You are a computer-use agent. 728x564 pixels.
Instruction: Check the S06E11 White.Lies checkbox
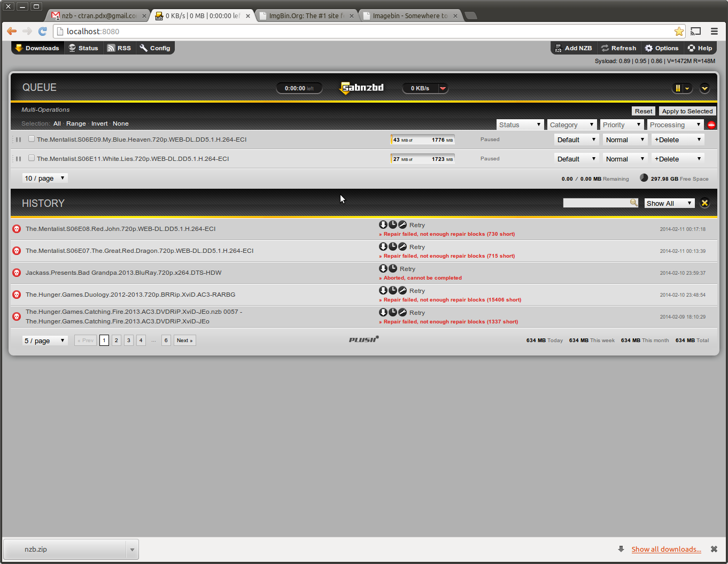(32, 158)
